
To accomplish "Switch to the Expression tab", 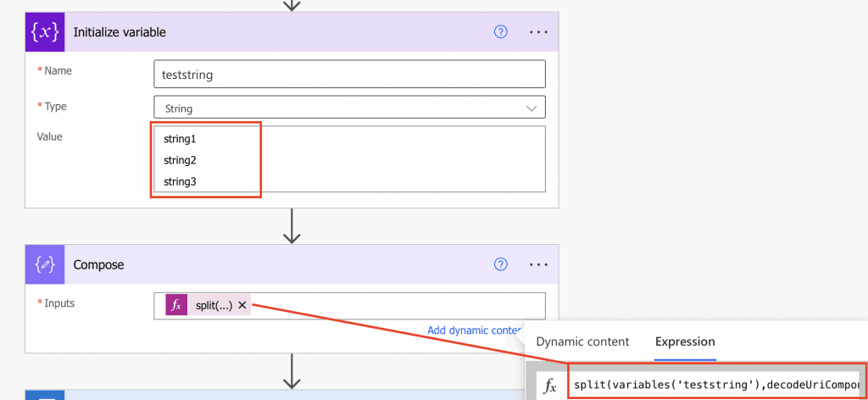I will pyautogui.click(x=685, y=342).
